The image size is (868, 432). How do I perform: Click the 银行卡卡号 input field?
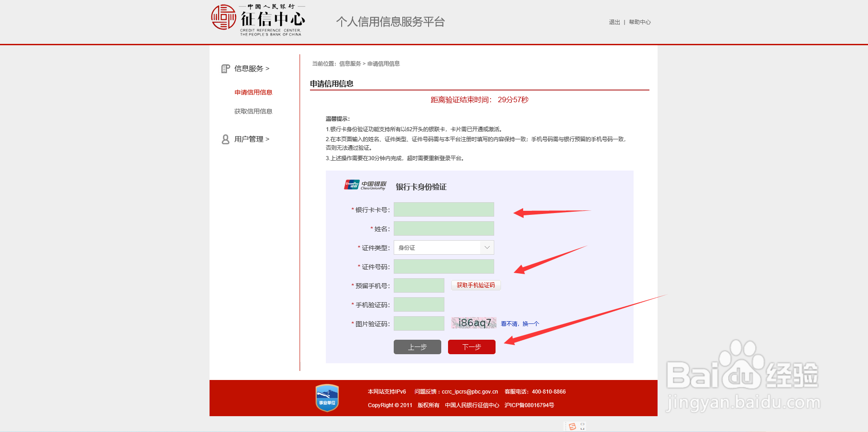click(x=444, y=209)
